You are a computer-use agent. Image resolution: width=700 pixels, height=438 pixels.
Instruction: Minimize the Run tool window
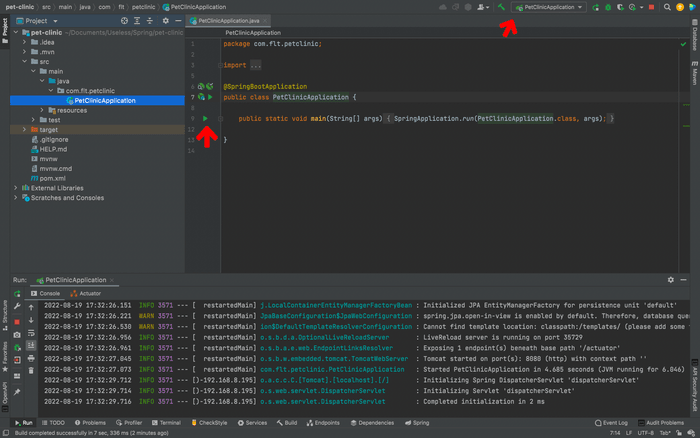683,280
